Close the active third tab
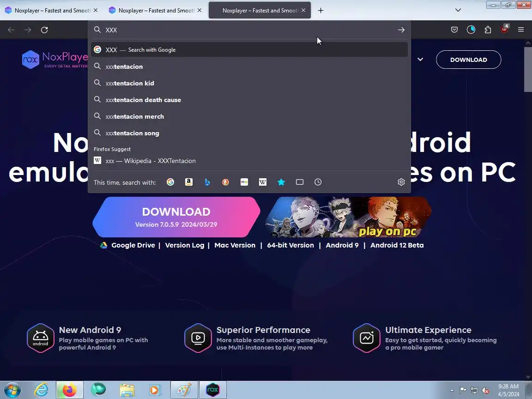532x399 pixels. point(303,11)
